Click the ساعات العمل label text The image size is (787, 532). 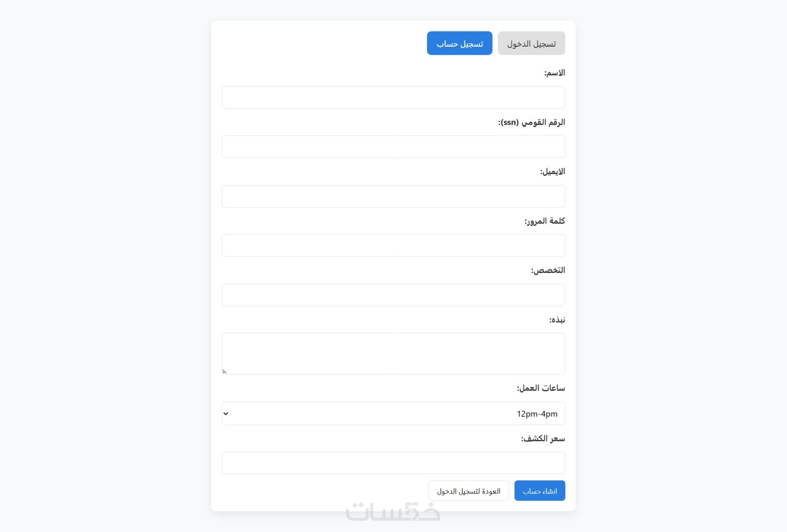tap(541, 388)
